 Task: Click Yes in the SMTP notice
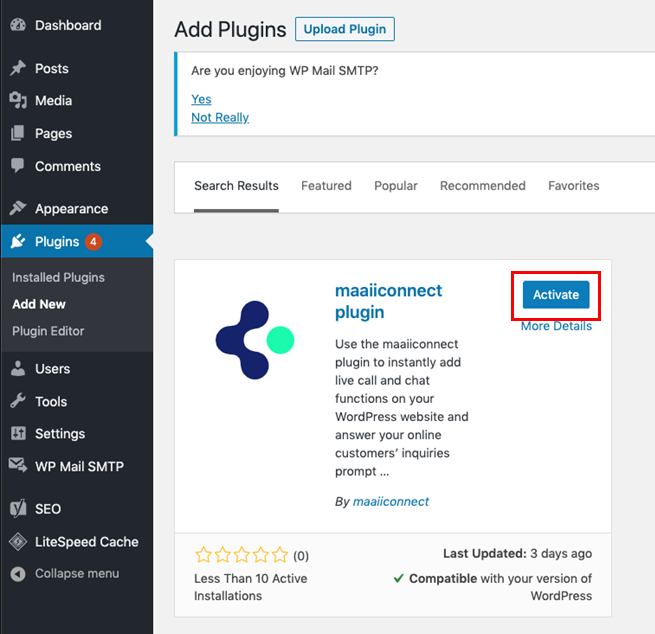pyautogui.click(x=201, y=99)
